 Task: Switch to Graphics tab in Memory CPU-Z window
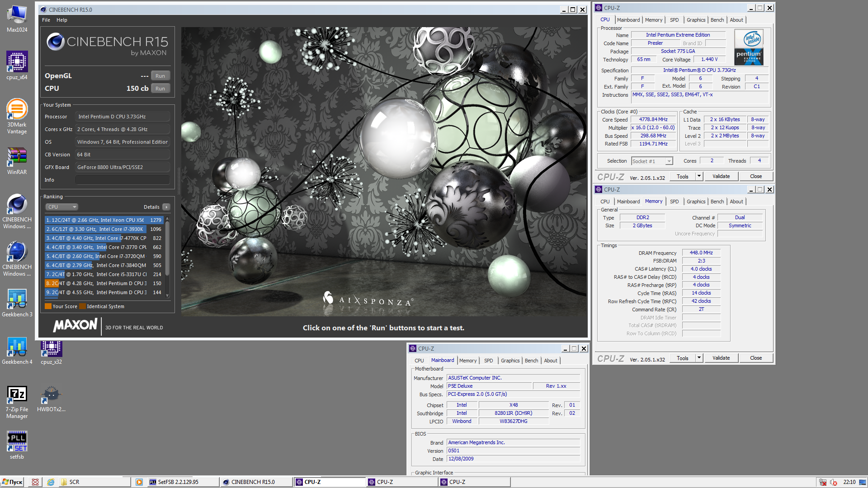[696, 202]
